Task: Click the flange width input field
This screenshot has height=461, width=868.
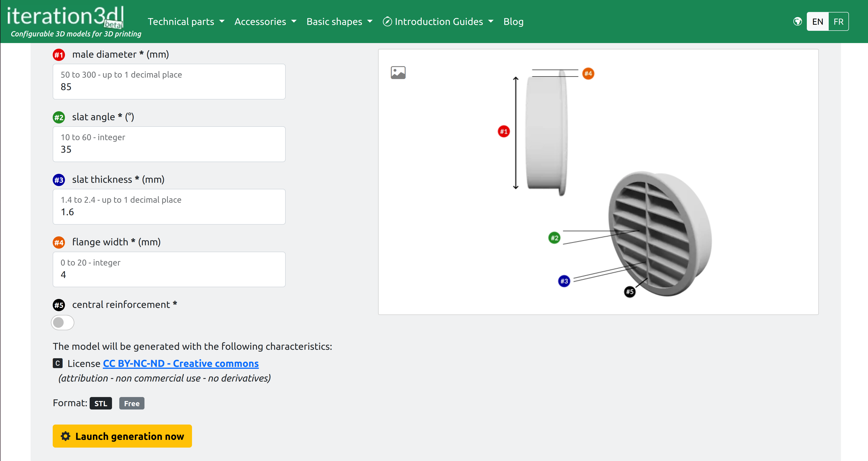Action: [169, 269]
